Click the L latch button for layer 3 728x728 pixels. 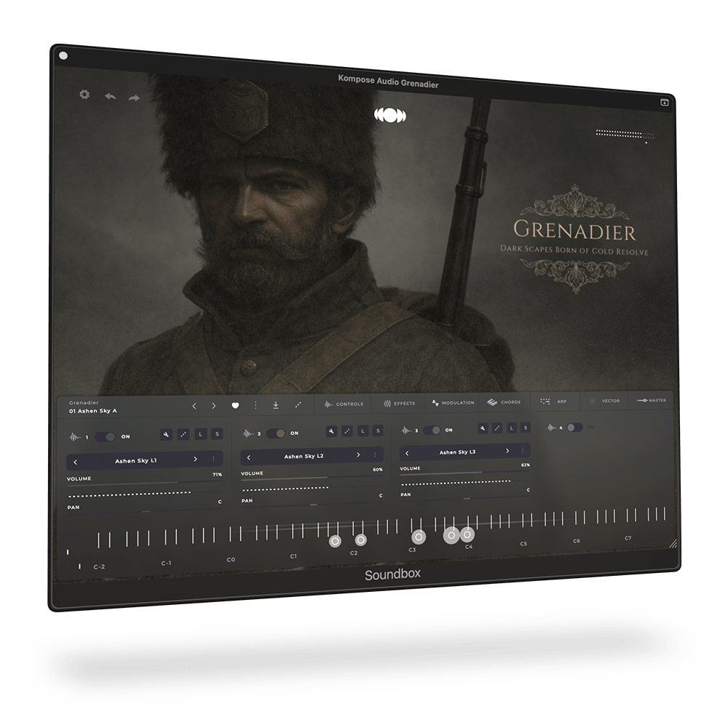tap(510, 428)
